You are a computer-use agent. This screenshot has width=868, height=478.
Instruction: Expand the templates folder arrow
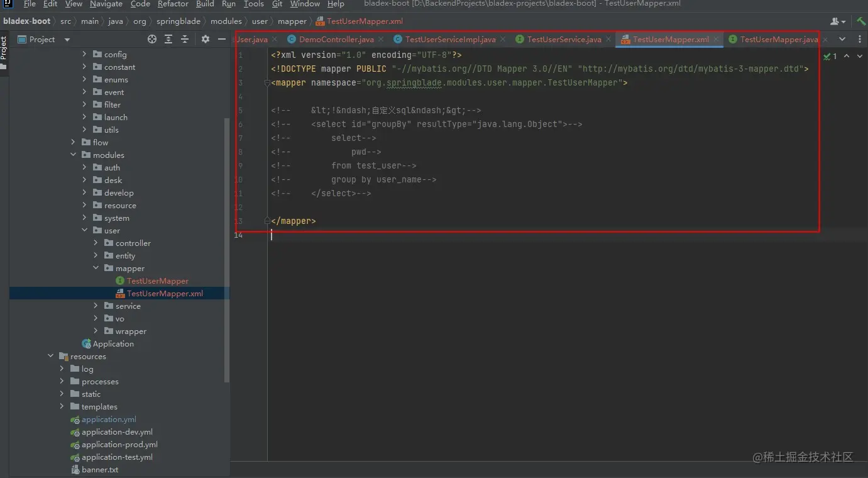click(x=62, y=407)
